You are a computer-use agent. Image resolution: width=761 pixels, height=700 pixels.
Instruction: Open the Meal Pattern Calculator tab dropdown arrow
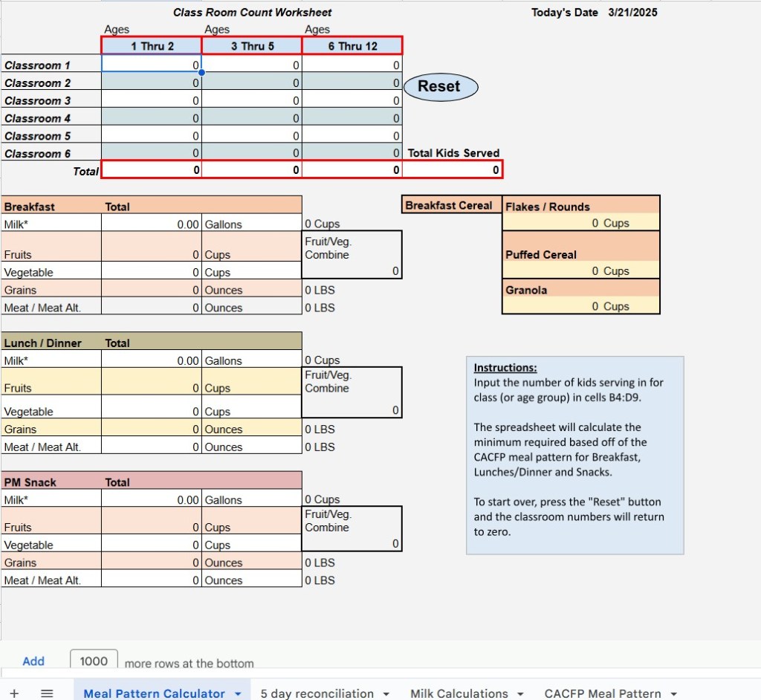(238, 694)
